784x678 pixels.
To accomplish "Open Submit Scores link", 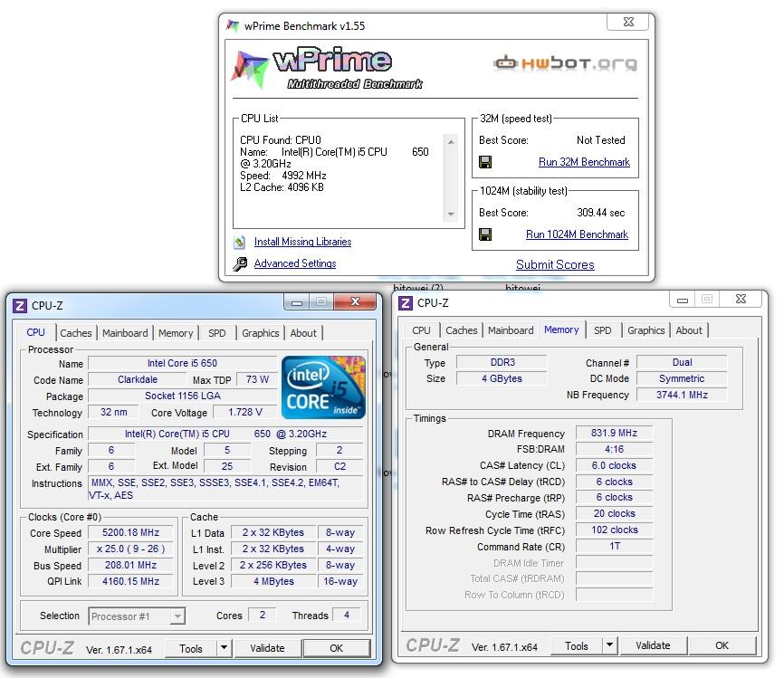I will pyautogui.click(x=555, y=264).
